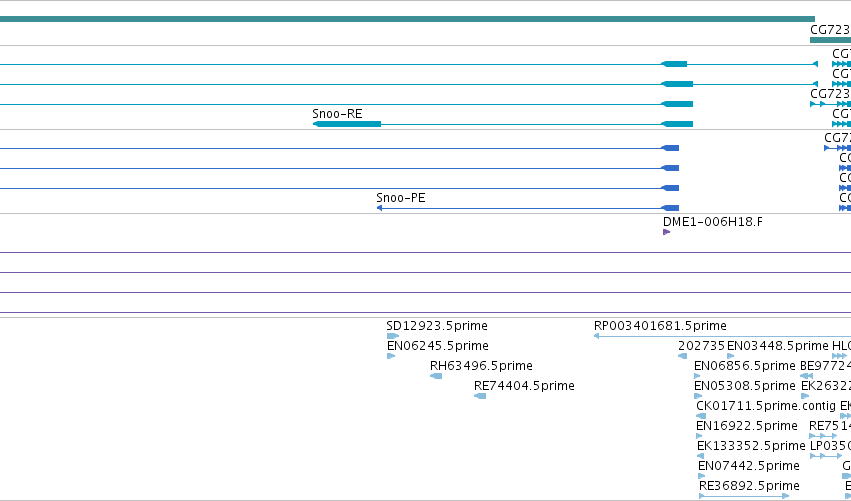Screen dimensions: 851x501
Task: Click the long feature line under RP003401681.5prime
Action: pos(722,336)
